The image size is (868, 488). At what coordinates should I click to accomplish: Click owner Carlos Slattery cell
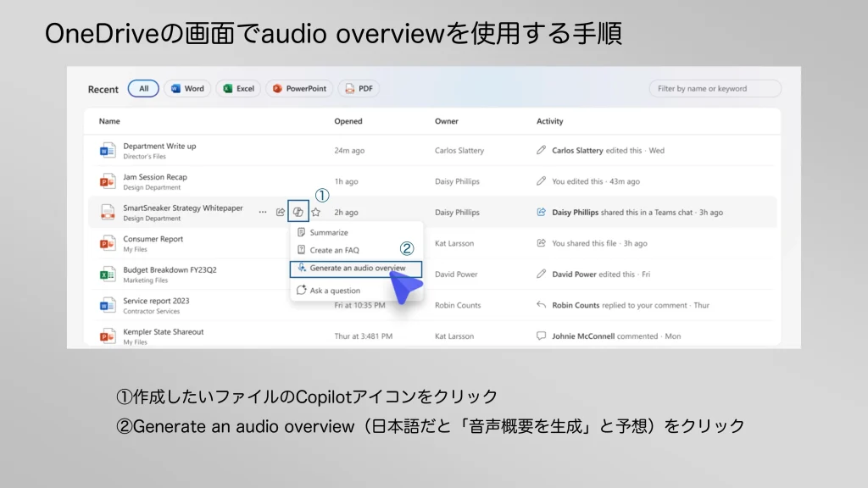click(459, 151)
